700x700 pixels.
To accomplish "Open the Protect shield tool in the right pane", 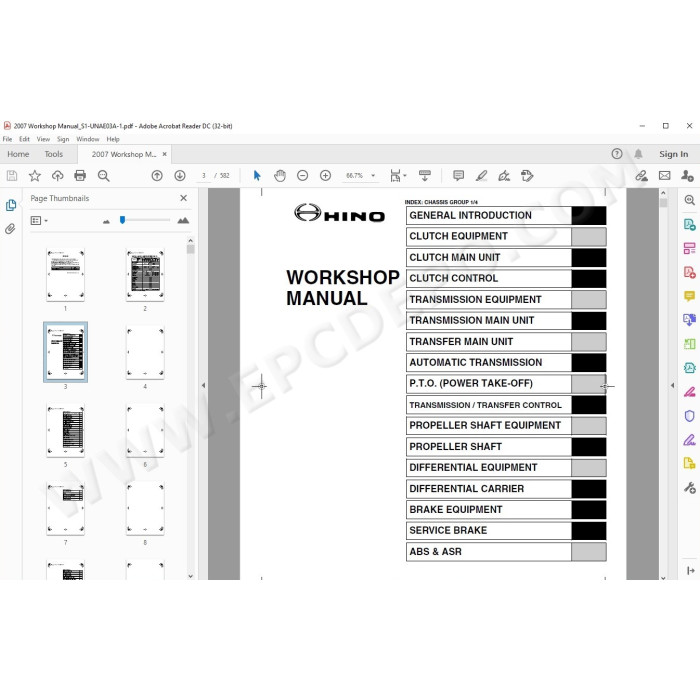I will 690,416.
